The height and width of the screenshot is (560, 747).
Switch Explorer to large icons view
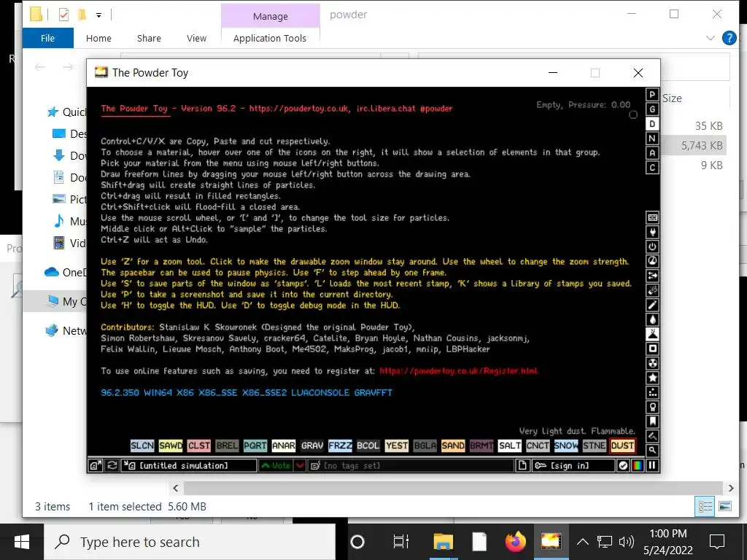coord(725,506)
